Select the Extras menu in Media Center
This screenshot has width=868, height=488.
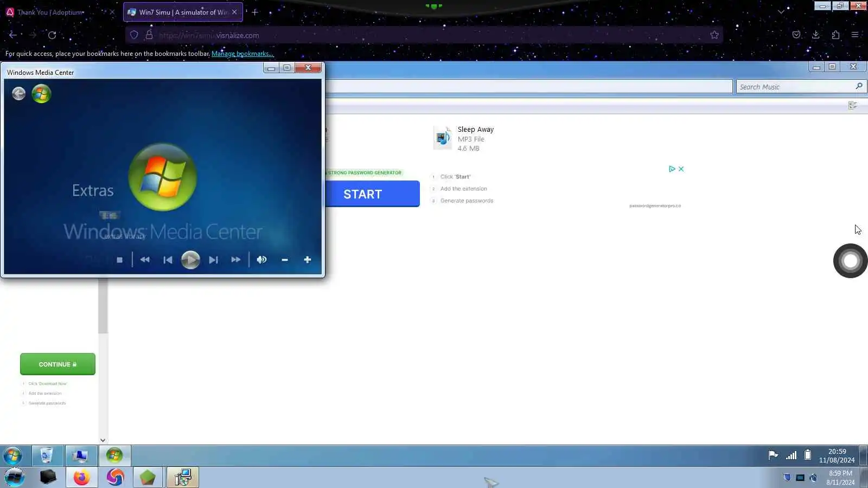93,190
